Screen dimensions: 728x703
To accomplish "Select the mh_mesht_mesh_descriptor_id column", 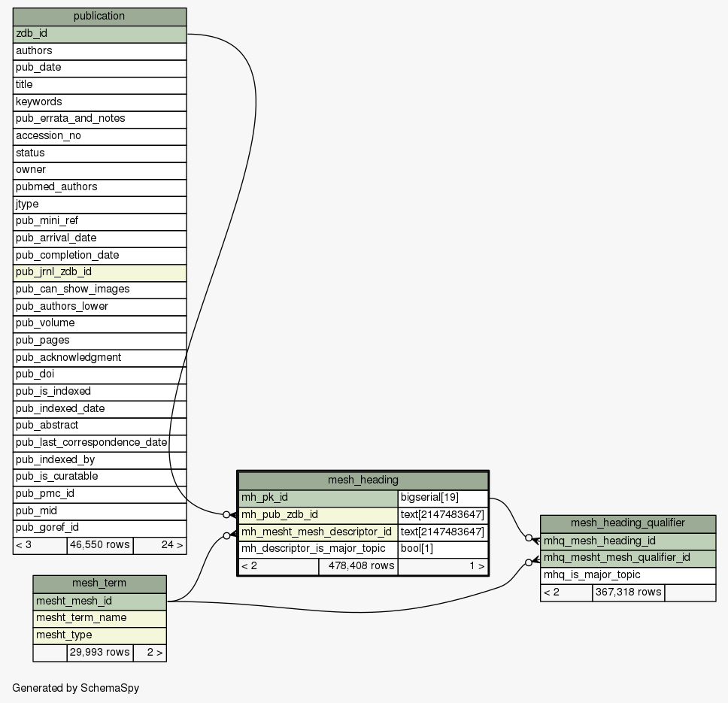I will point(318,532).
